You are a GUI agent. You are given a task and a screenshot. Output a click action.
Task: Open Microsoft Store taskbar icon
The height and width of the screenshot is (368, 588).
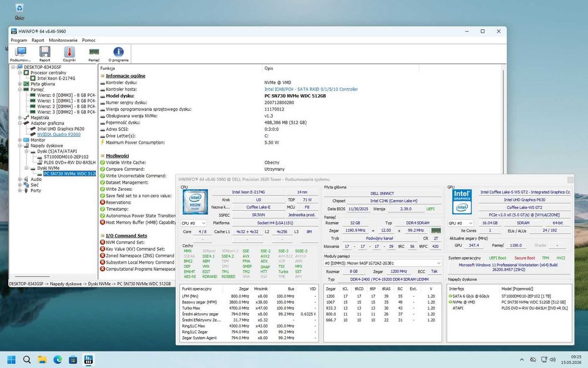point(73,360)
